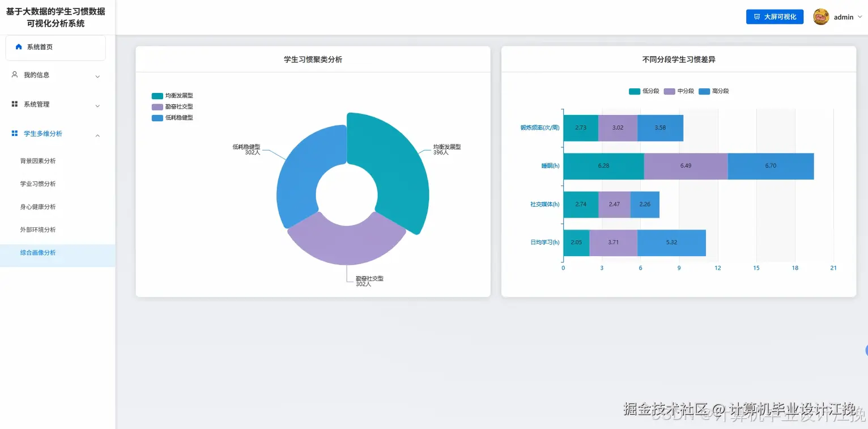
Task: Click the grid icon beside 系统管理
Action: pos(15,104)
